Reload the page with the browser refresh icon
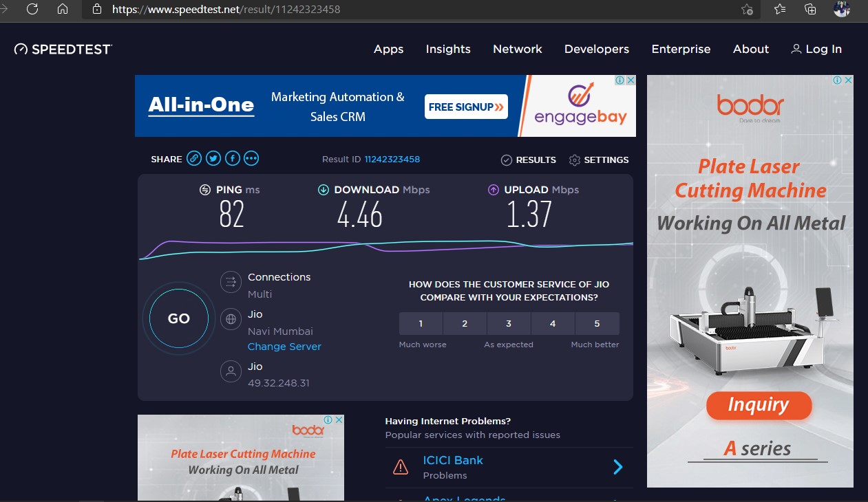Image resolution: width=868 pixels, height=502 pixels. click(32, 9)
